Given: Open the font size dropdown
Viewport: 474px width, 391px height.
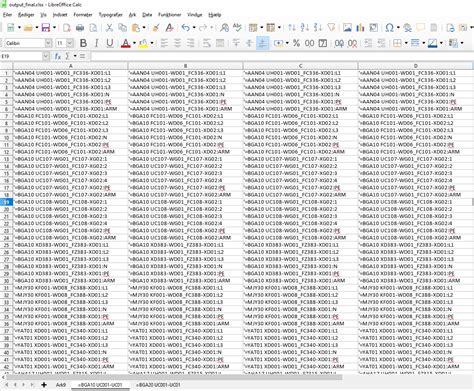Looking at the screenshot, I should tap(70, 43).
